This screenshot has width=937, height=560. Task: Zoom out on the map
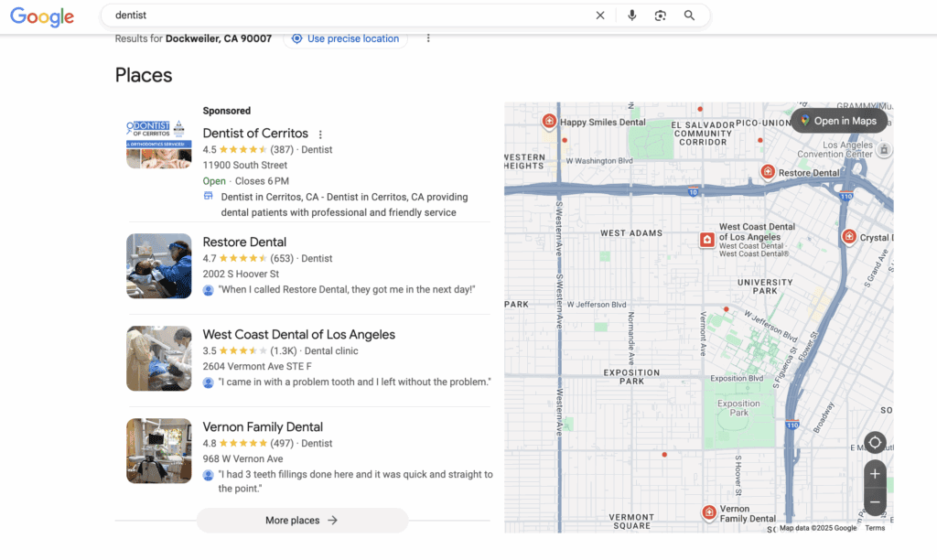coord(875,502)
